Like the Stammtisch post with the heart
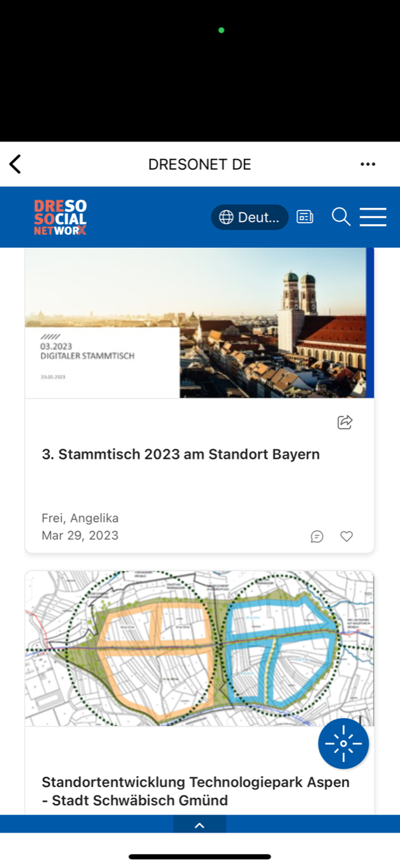The image size is (400, 868). pyautogui.click(x=346, y=536)
